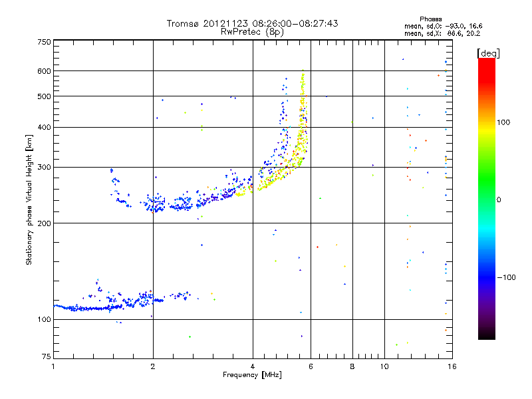Click the x-axis label '8'
Image resolution: width=532 pixels, height=399 pixels.
click(352, 366)
